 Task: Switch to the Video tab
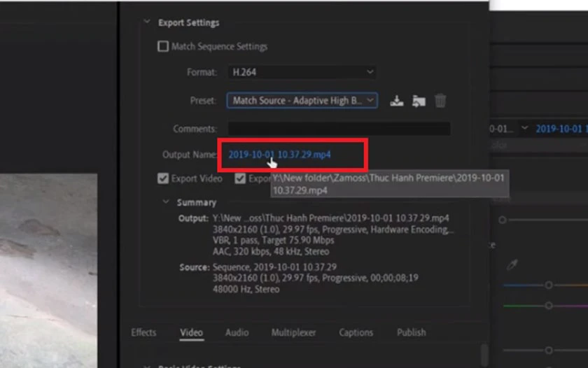click(x=192, y=332)
